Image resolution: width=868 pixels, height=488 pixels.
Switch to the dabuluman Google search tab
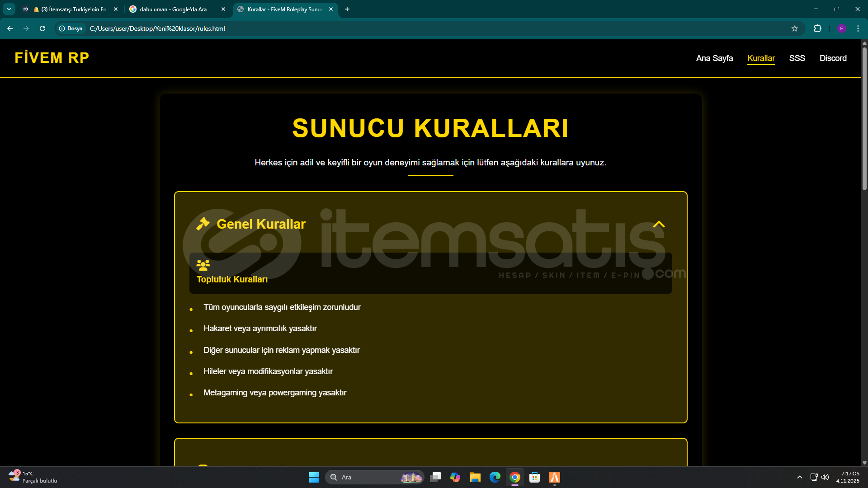click(x=173, y=9)
